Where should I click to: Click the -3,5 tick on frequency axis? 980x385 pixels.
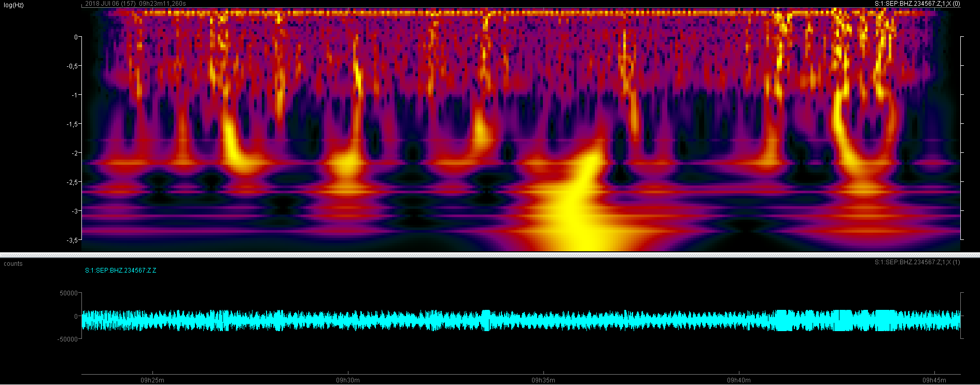coord(72,240)
